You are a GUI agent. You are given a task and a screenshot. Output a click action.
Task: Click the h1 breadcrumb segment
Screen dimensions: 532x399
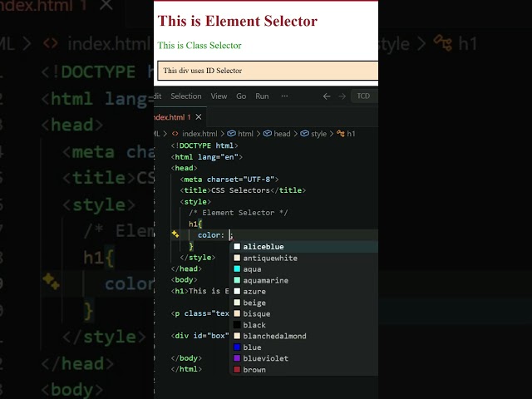point(346,134)
